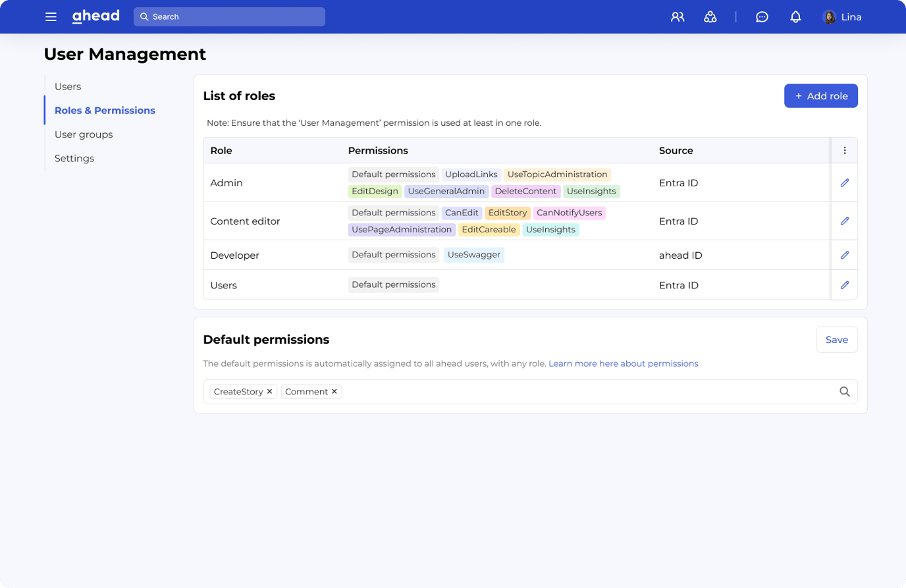Click the users icon in the top bar
The width and height of the screenshot is (906, 588).
[x=678, y=16]
